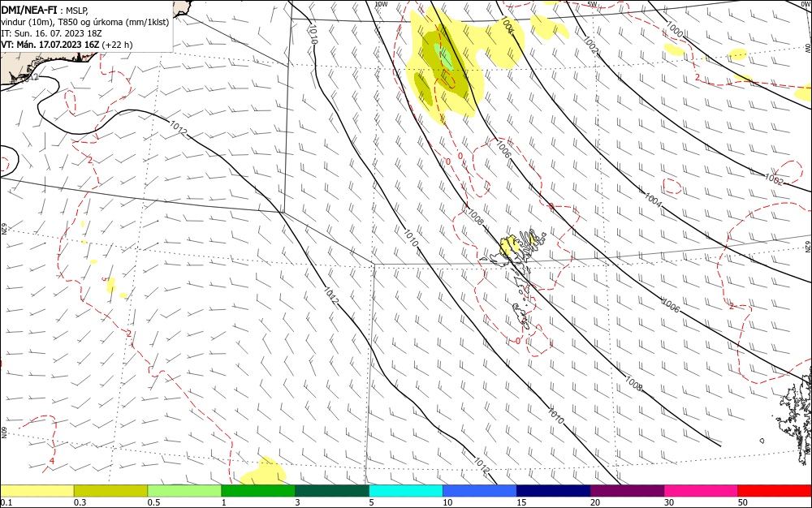
Task: Click the "0.1" legend value label
Action: [6, 502]
